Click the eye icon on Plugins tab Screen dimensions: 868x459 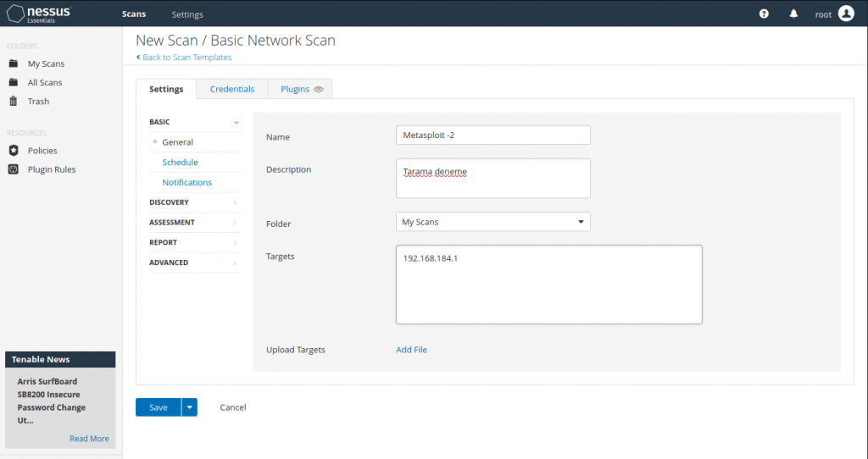point(319,89)
